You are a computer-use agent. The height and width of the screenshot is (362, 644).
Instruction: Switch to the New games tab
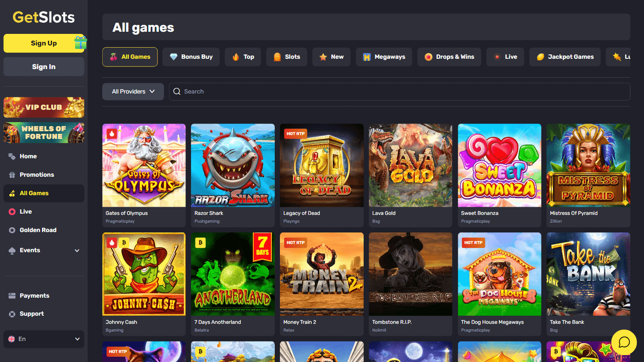pyautogui.click(x=331, y=57)
